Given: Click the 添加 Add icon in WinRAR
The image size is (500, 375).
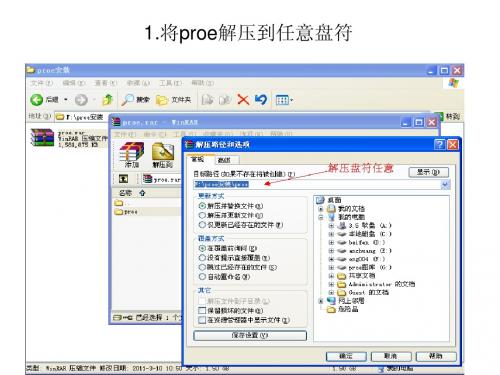Looking at the screenshot, I should 132,155.
